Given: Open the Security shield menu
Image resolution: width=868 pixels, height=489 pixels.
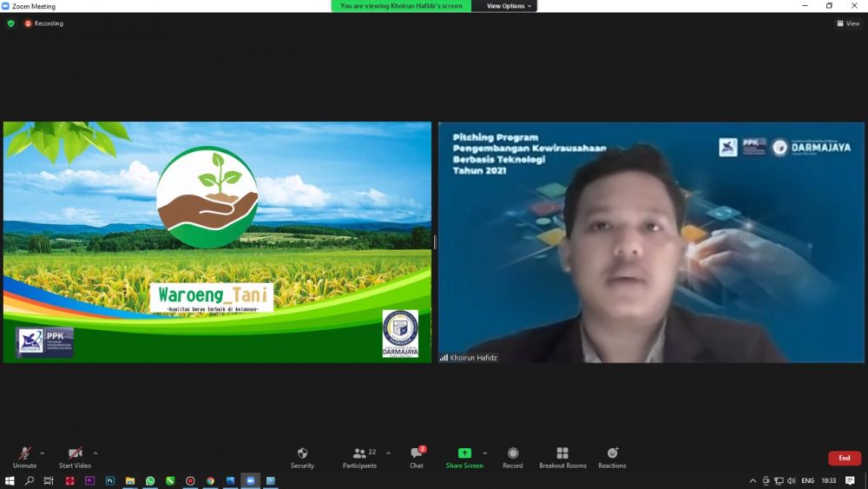Looking at the screenshot, I should [x=302, y=458].
